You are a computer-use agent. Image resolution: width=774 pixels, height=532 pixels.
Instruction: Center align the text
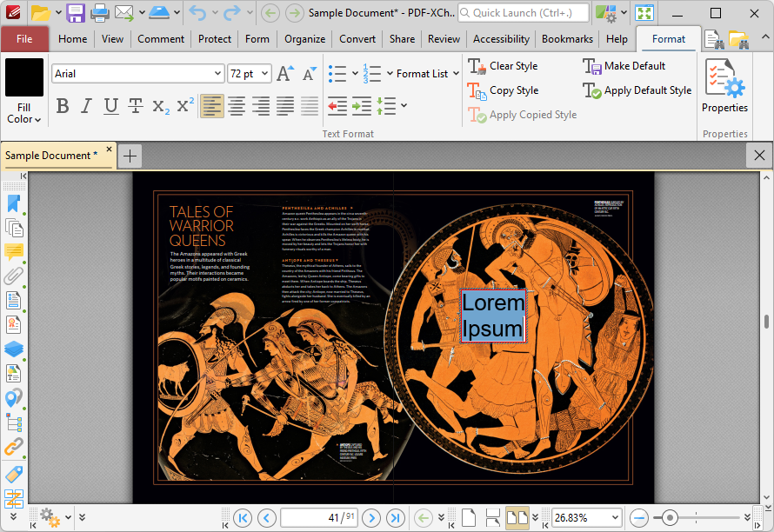click(x=237, y=105)
